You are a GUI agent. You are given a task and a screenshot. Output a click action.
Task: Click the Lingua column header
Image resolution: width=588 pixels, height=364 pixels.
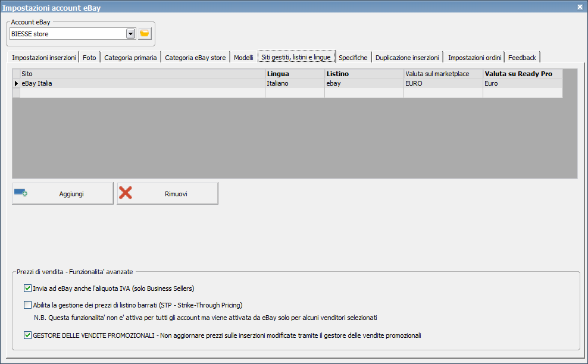coord(295,74)
